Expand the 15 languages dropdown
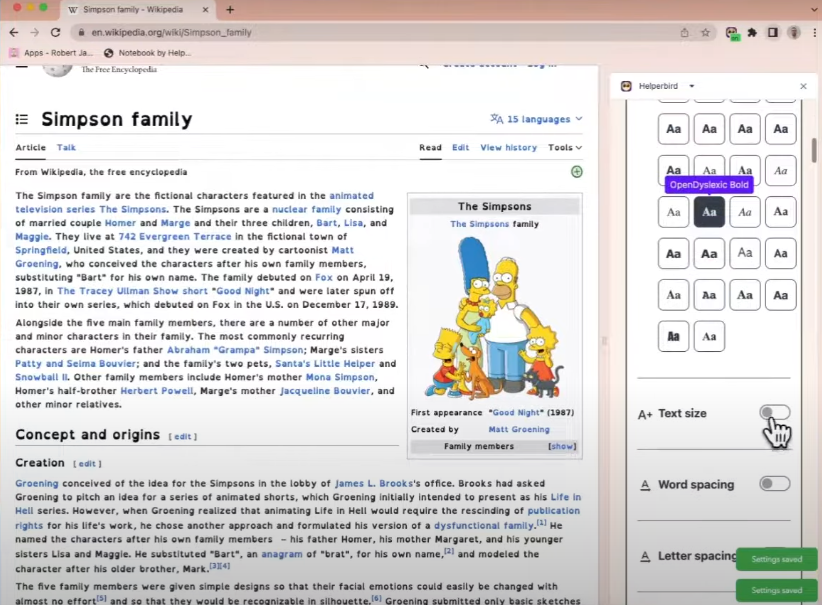Screen dimensions: 822x605 point(536,119)
